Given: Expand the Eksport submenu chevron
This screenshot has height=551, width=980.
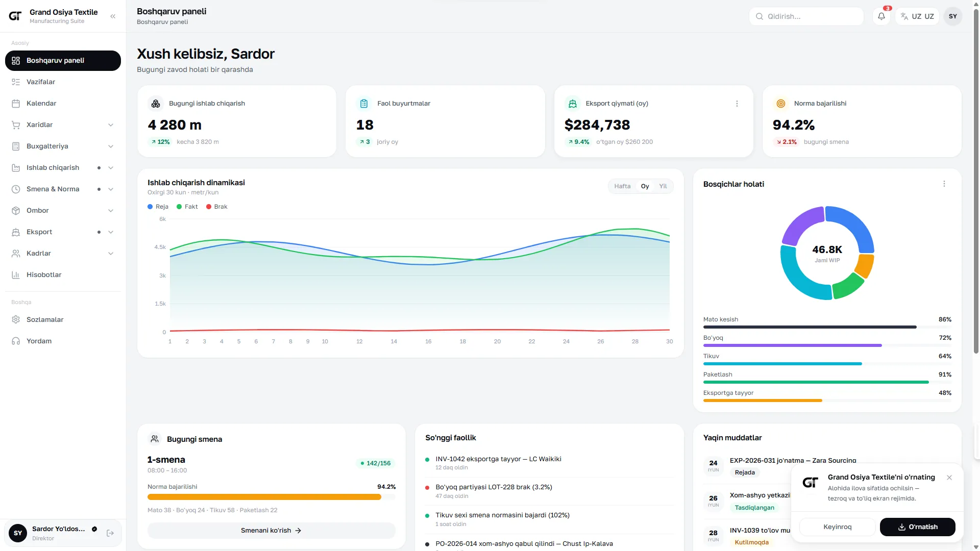Looking at the screenshot, I should [110, 232].
